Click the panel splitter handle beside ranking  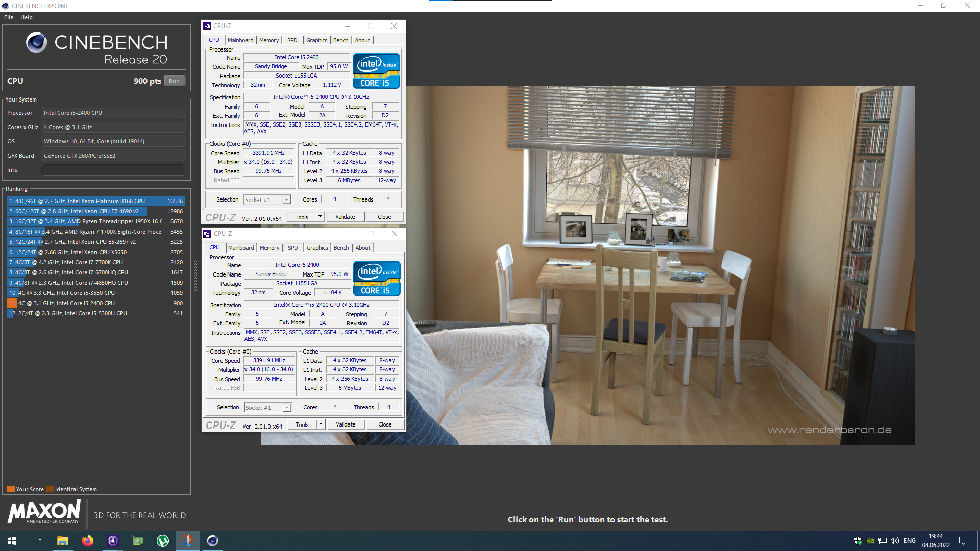[195, 276]
